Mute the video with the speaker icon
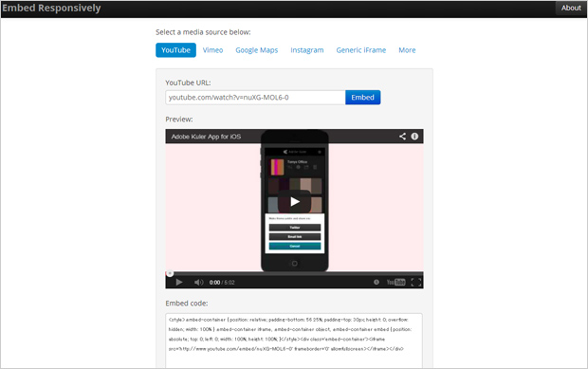This screenshot has height=369, width=588. tap(198, 282)
